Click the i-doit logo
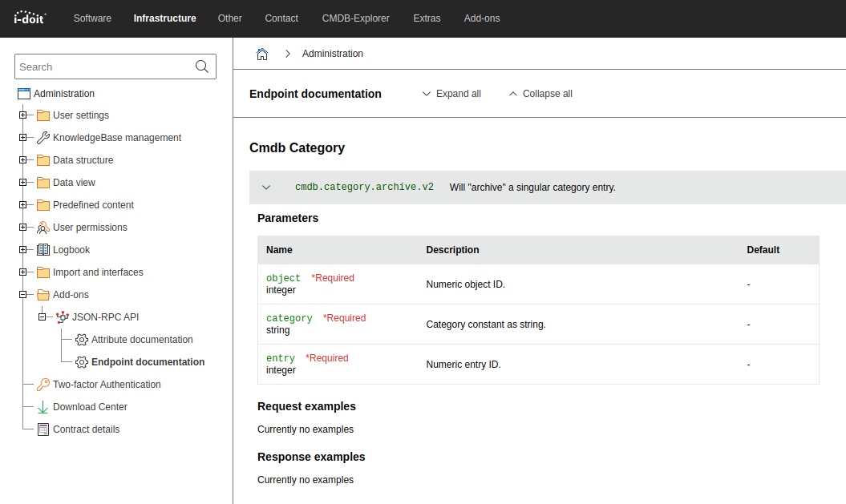Image resolution: width=846 pixels, height=504 pixels. 30,18
